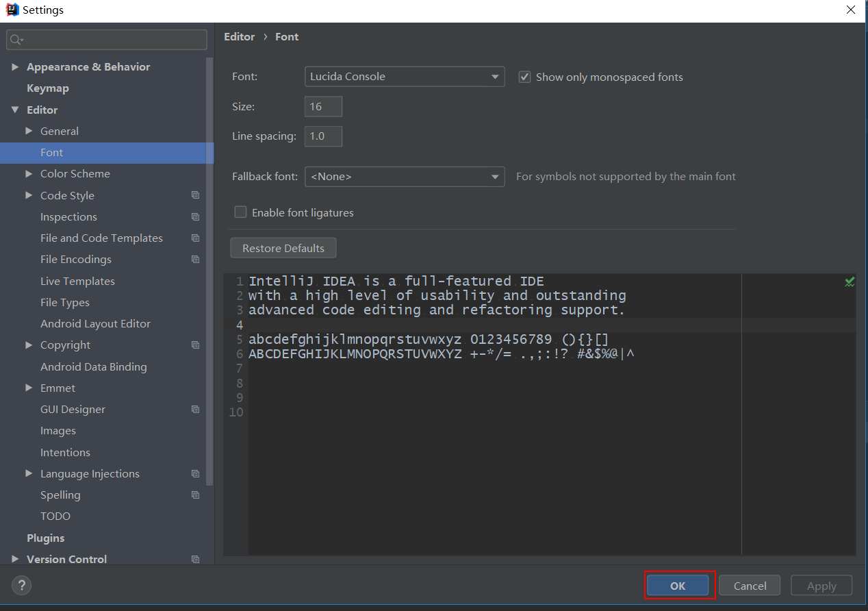The height and width of the screenshot is (611, 868).
Task: Uncheck Show only monospaced fonts
Action: 525,77
